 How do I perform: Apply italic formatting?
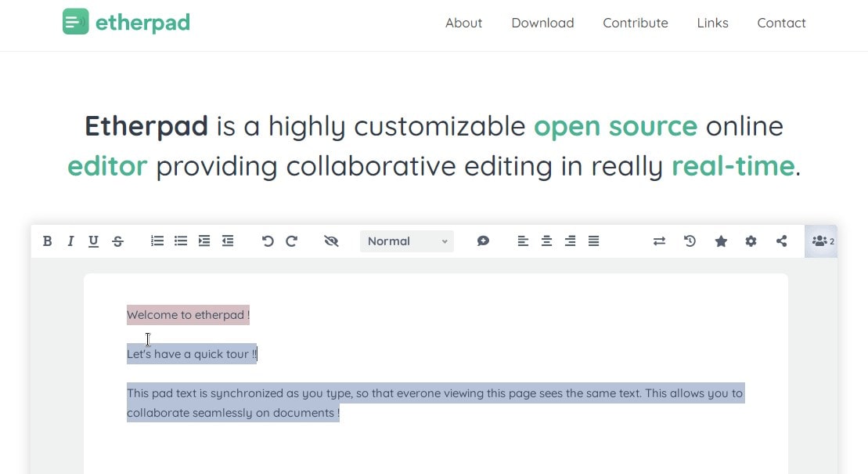(70, 241)
